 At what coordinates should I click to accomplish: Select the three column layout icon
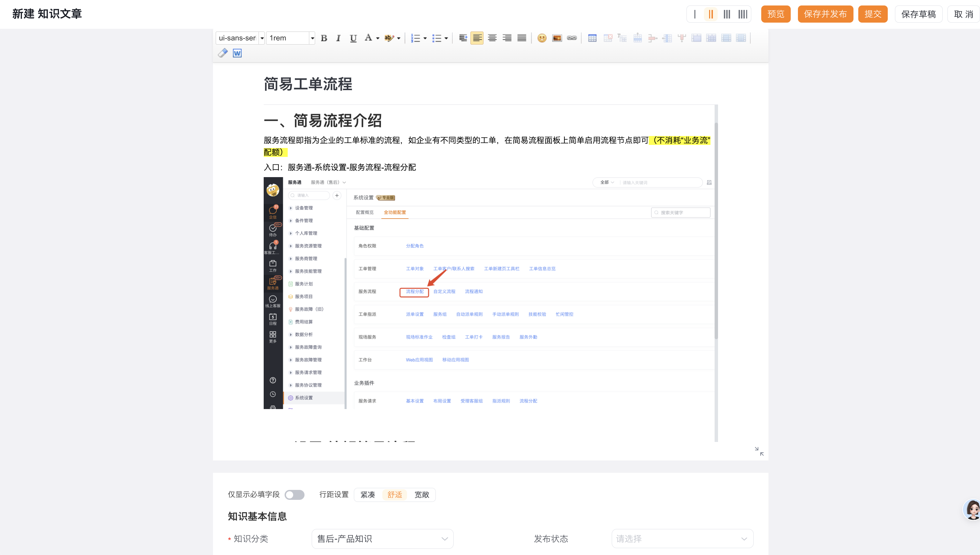(x=727, y=14)
